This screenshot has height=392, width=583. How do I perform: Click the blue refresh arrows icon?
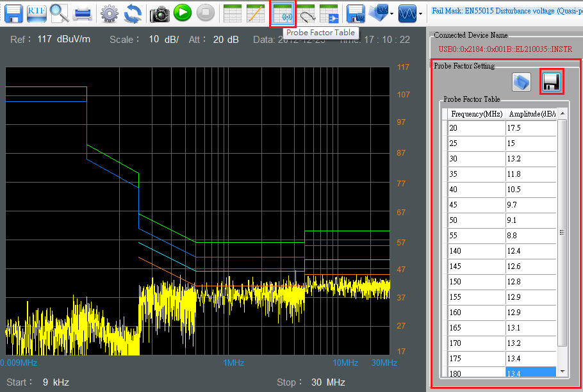point(133,14)
